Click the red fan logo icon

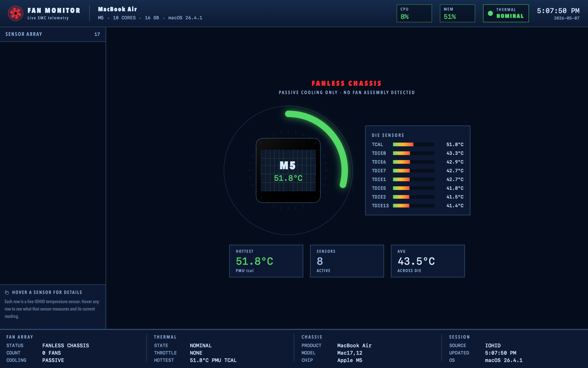16,13
